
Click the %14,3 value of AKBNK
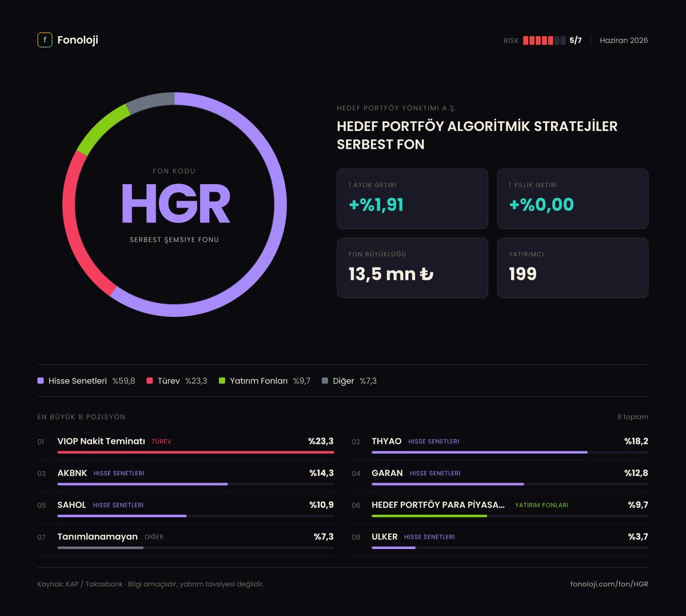[x=321, y=473]
